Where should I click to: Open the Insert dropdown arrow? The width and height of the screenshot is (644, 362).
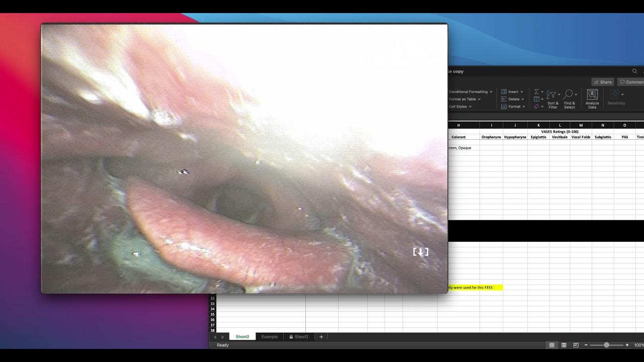click(x=522, y=92)
